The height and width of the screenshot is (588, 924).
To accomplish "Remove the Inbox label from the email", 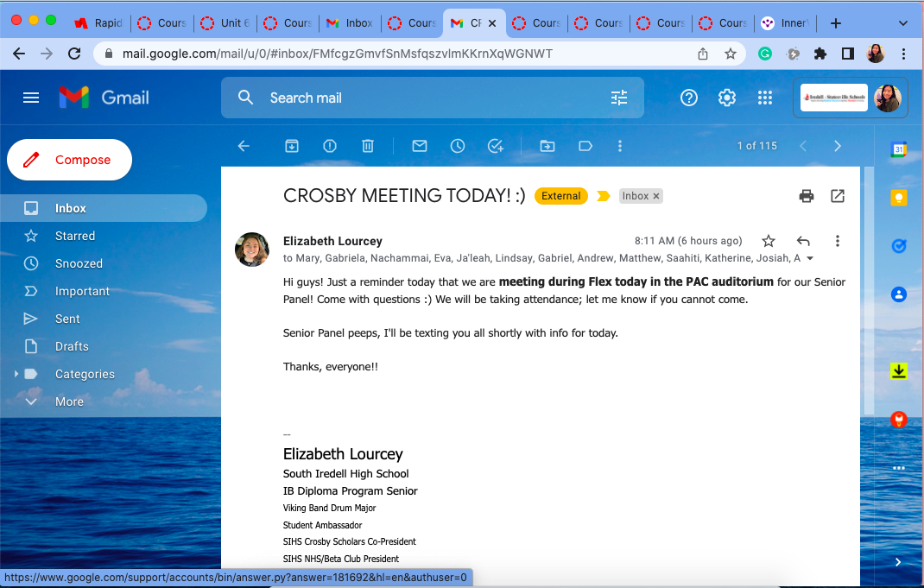I will click(x=656, y=196).
